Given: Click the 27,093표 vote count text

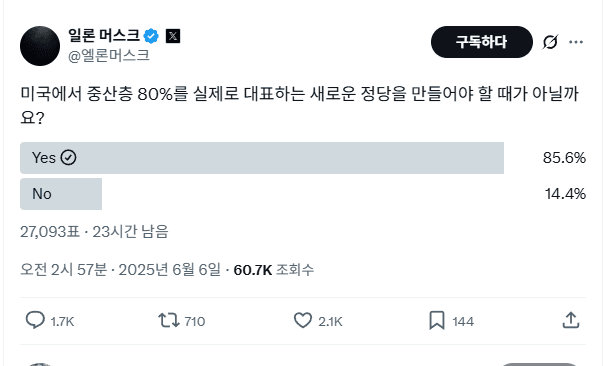Looking at the screenshot, I should click(50, 232).
